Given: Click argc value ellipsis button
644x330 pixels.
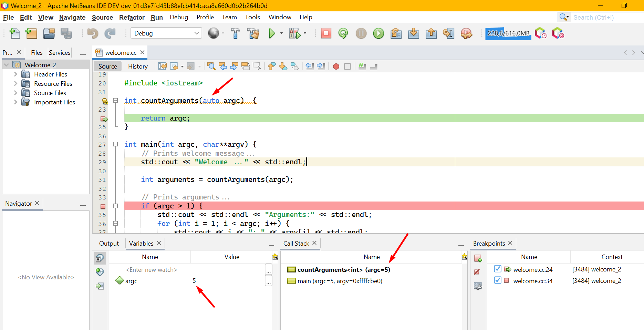Looking at the screenshot, I should (x=269, y=281).
